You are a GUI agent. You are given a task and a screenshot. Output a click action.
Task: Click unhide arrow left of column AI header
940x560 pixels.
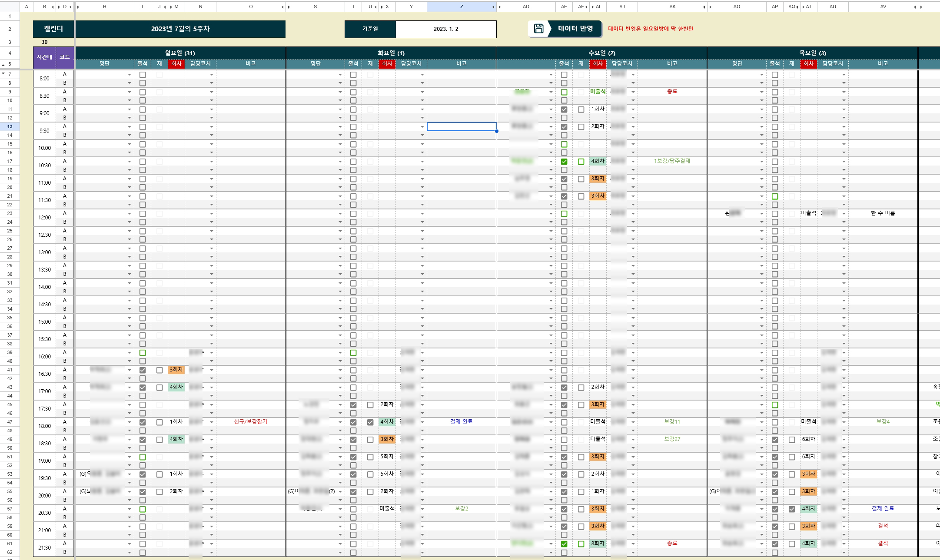tap(593, 7)
